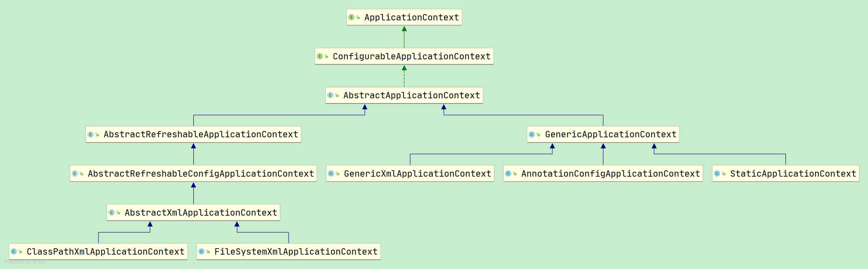The width and height of the screenshot is (868, 269).
Task: Click the visibility icon next to AbstractRefreshableApplicationContext
Action: point(97,134)
